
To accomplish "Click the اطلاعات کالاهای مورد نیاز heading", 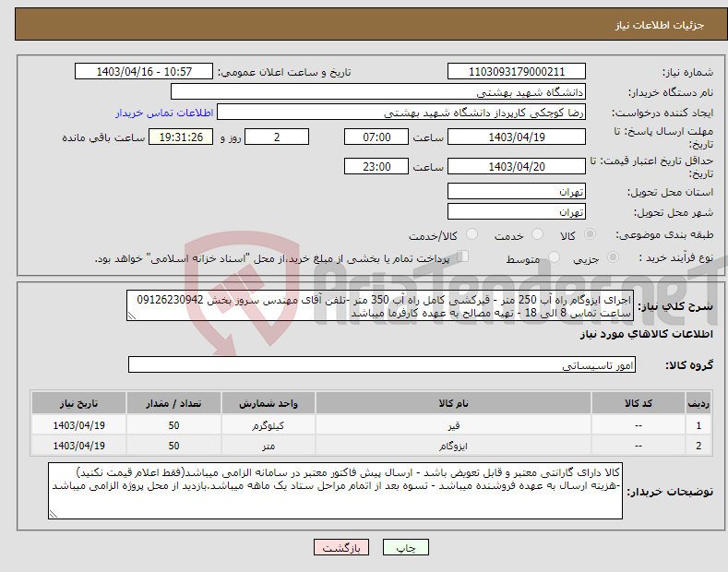I will (x=646, y=334).
